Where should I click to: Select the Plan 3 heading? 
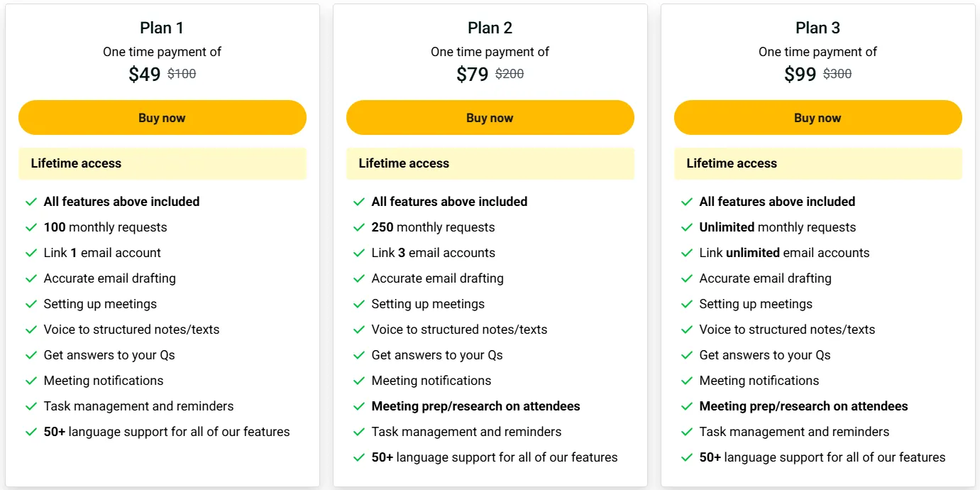(817, 28)
